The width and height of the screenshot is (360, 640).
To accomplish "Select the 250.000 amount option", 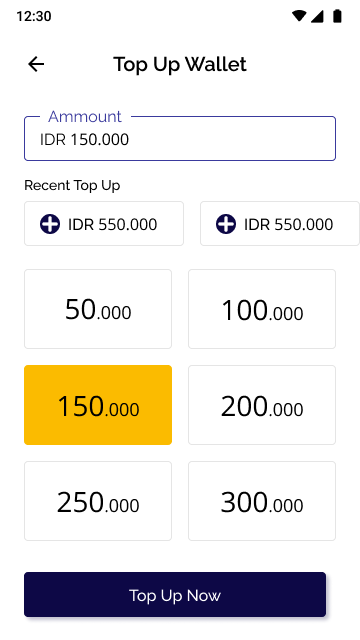I will pos(98,501).
